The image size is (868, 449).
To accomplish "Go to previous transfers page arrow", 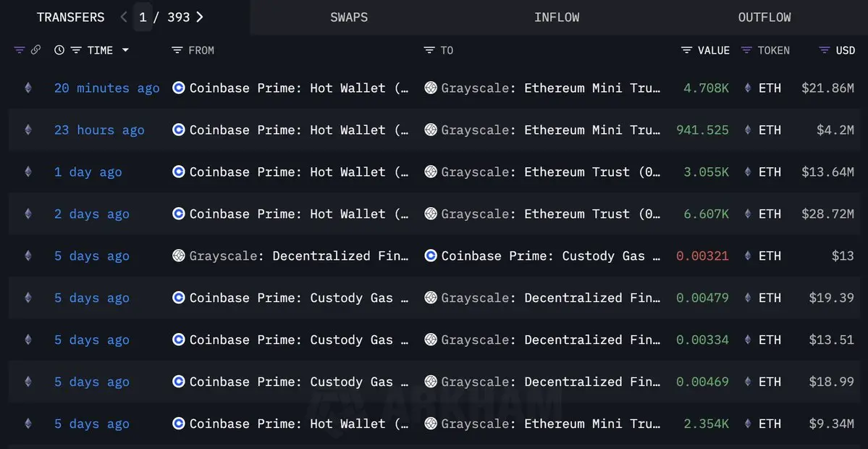I will [124, 17].
